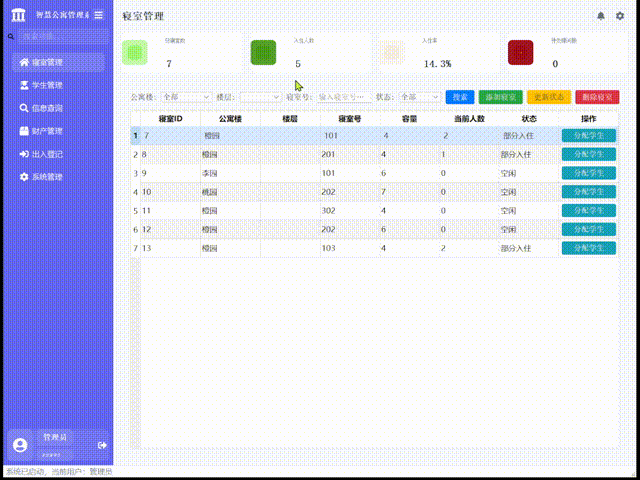
Task: Open 信息查询 sidebar item
Action: 58,108
